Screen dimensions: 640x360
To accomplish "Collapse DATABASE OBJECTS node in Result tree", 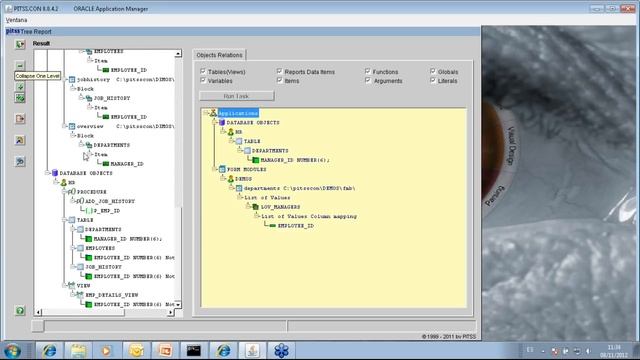I will 47,173.
